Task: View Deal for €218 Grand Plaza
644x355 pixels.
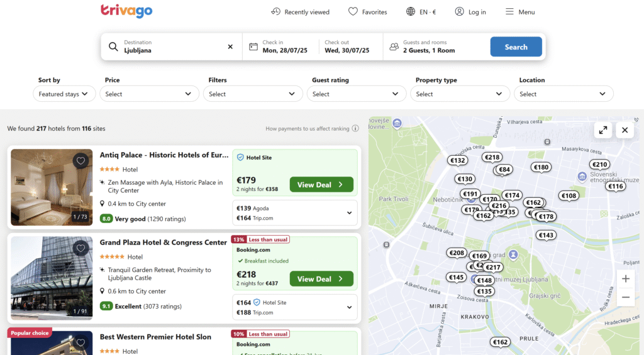Action: [x=321, y=279]
